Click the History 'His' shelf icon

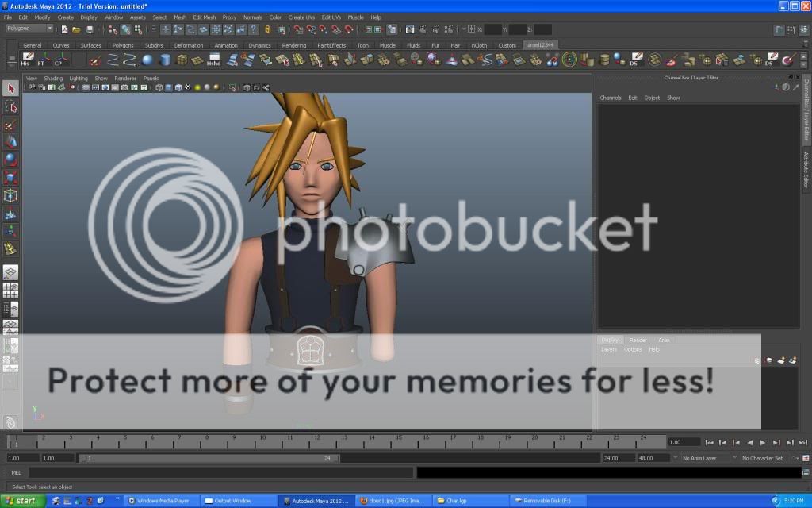pos(28,59)
